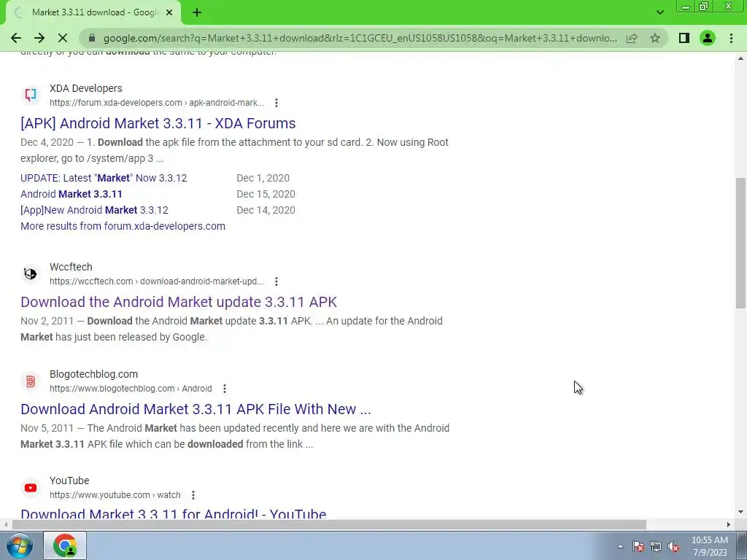The height and width of the screenshot is (560, 747).
Task: Click the Wccftech favicon
Action: [31, 273]
